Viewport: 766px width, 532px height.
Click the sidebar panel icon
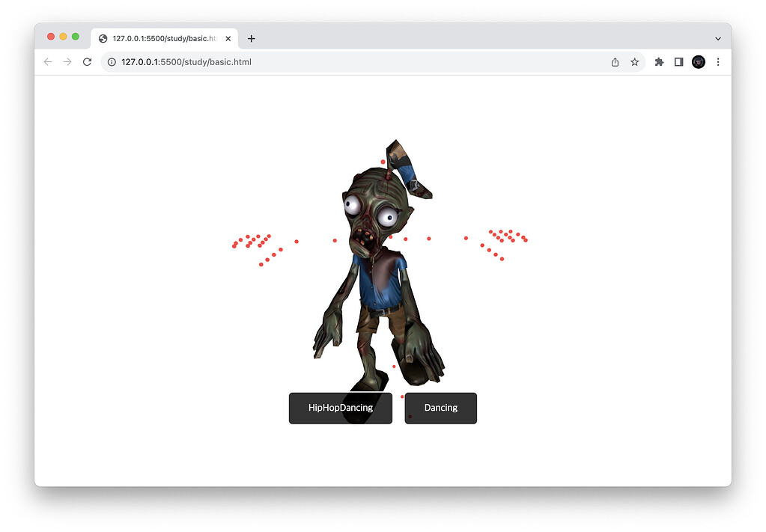[678, 62]
